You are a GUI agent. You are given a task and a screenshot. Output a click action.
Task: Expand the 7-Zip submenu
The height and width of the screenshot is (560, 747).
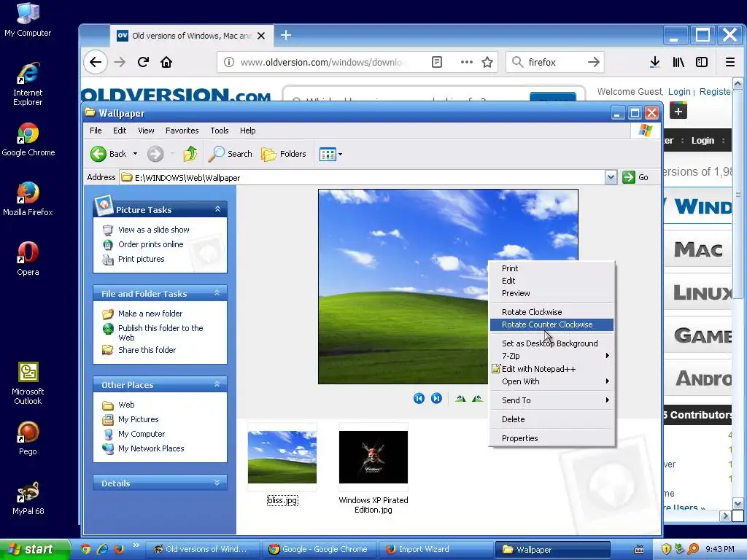click(551, 356)
